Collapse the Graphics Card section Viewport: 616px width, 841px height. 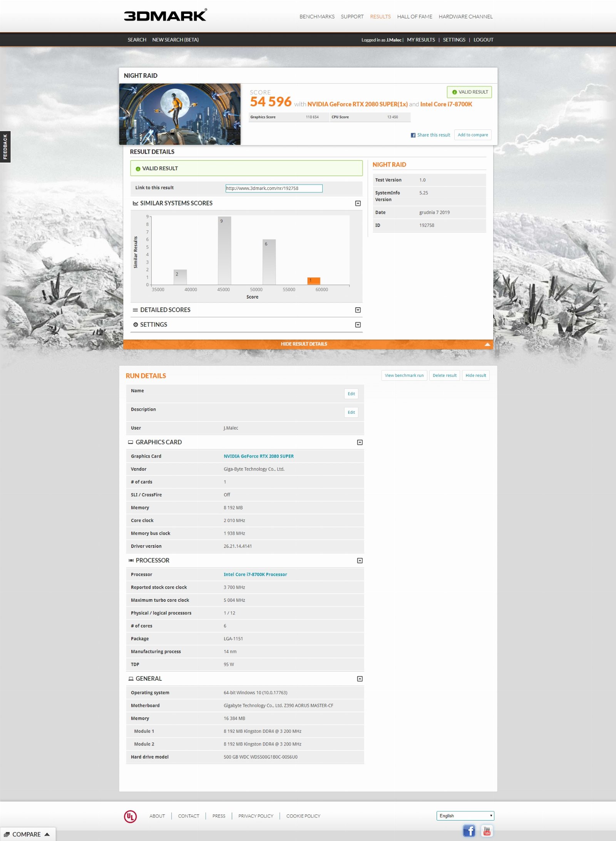click(360, 442)
